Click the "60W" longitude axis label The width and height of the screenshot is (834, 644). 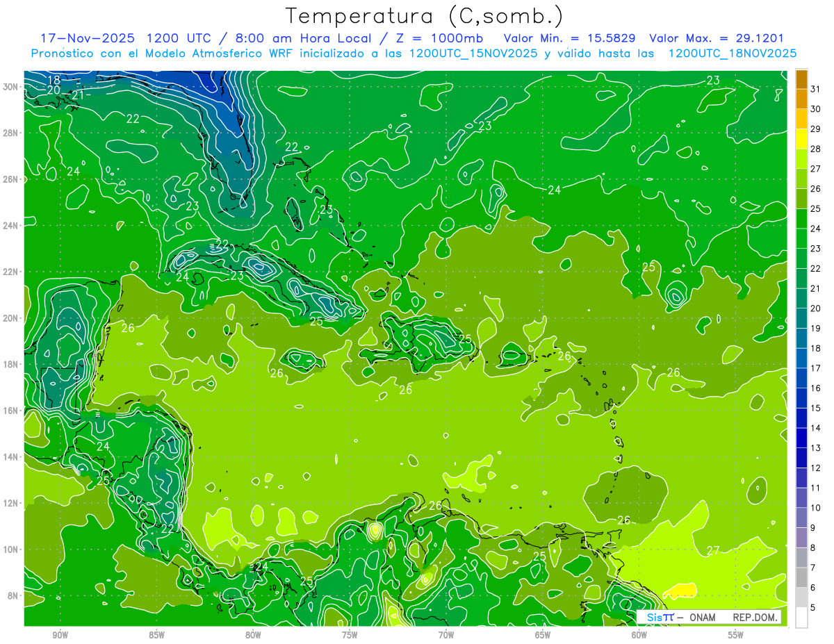(639, 635)
